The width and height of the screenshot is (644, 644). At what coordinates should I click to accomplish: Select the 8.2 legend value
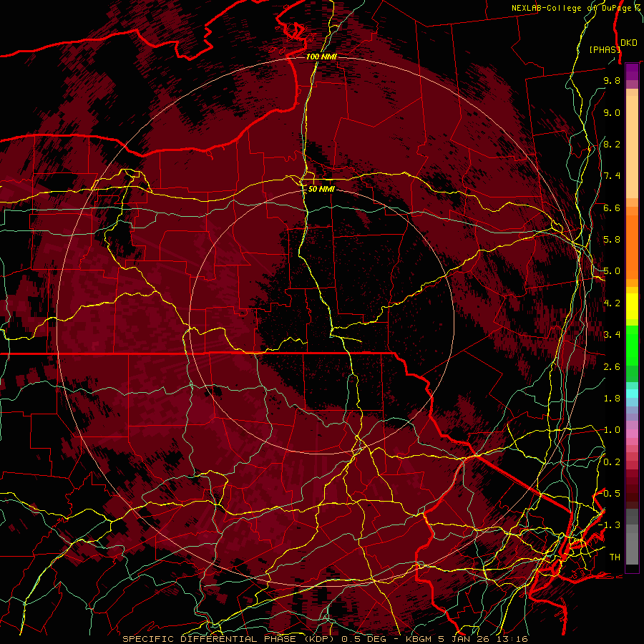(612, 144)
